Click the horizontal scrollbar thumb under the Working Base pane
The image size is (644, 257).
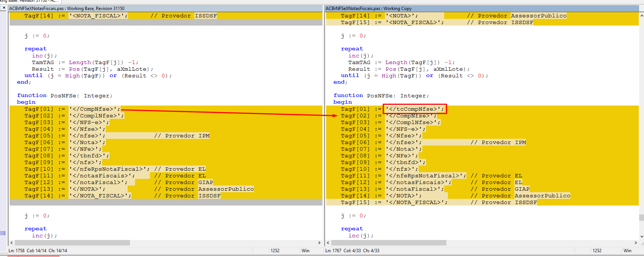click(x=72, y=243)
